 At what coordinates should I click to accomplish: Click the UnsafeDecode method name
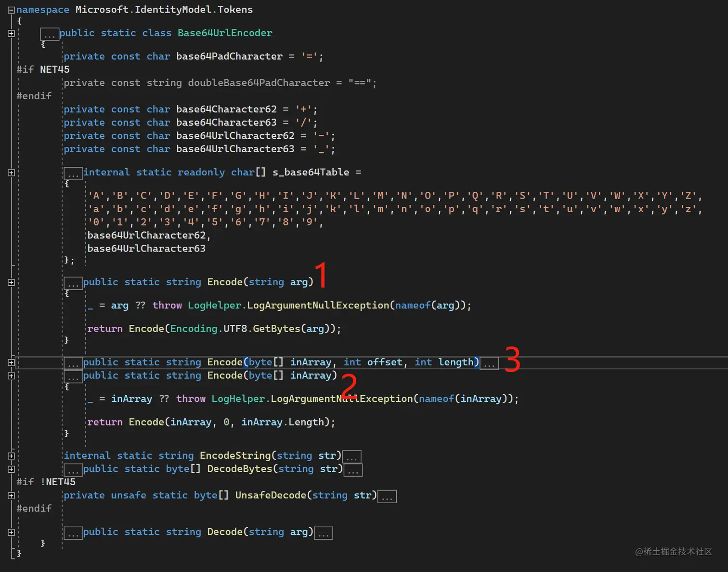click(271, 495)
